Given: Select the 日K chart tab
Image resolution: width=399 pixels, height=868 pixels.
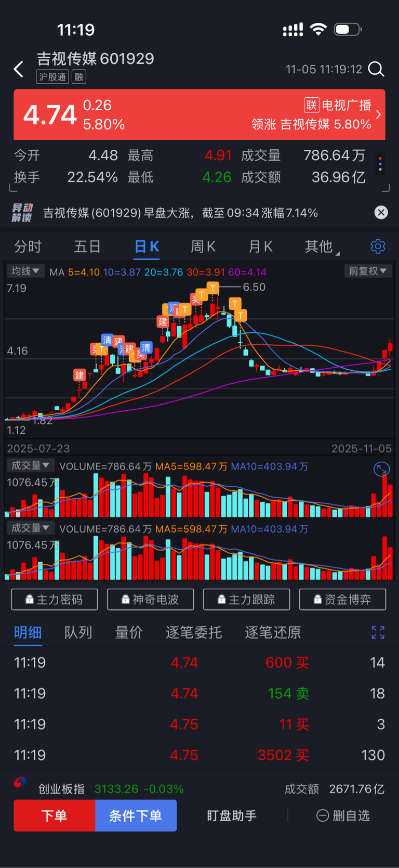Looking at the screenshot, I should point(147,247).
